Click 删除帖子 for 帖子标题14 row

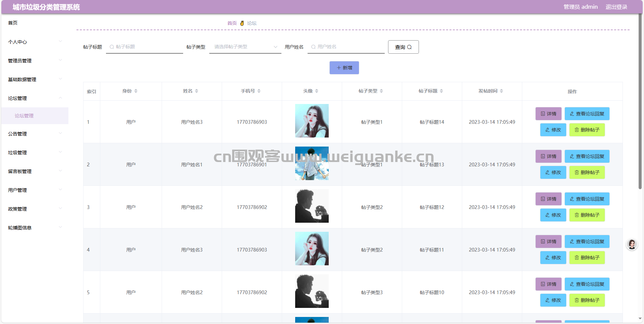587,130
